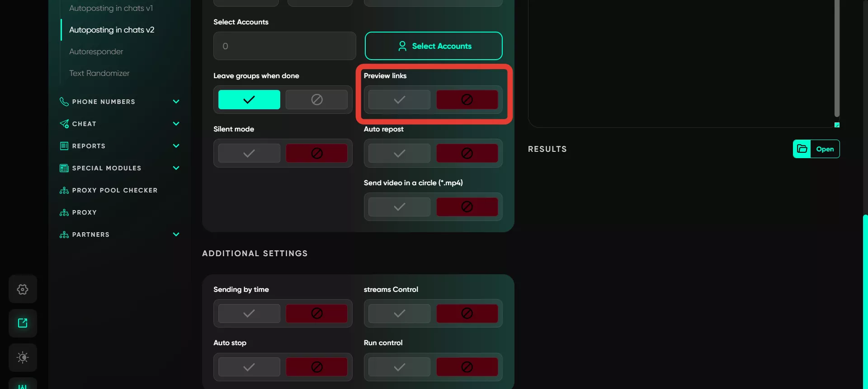Open the Autoresponder module

pos(96,52)
